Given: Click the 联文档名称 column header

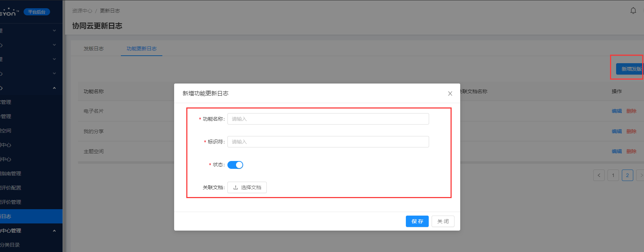Looking at the screenshot, I should point(474,91).
